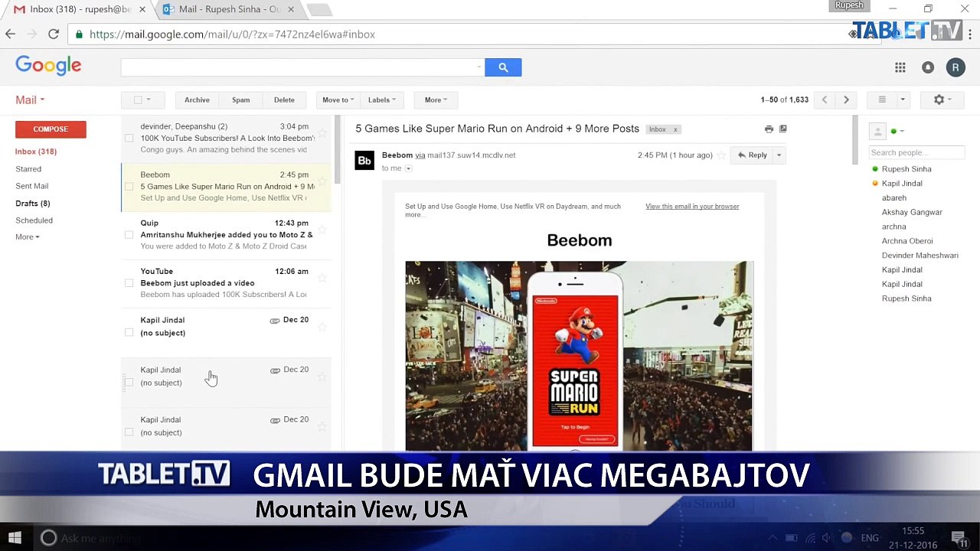Open Inbox (318) in the sidebar
This screenshot has width=980, height=551.
36,152
